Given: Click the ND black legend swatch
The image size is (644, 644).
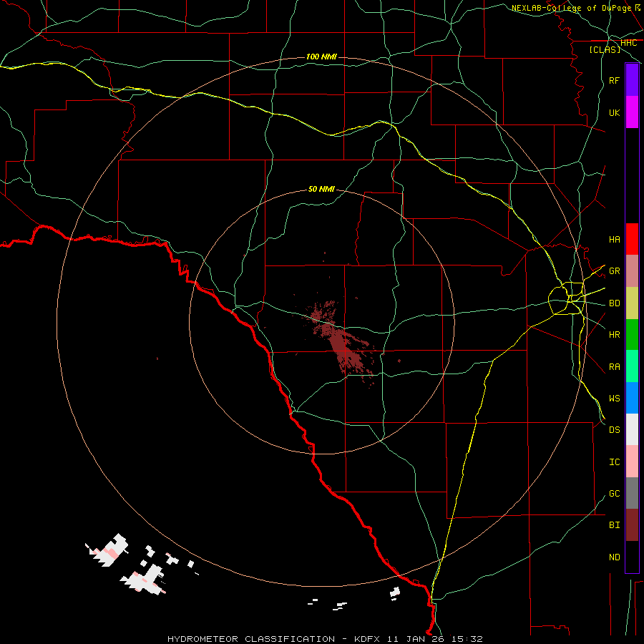Looking at the screenshot, I should click(x=632, y=557).
